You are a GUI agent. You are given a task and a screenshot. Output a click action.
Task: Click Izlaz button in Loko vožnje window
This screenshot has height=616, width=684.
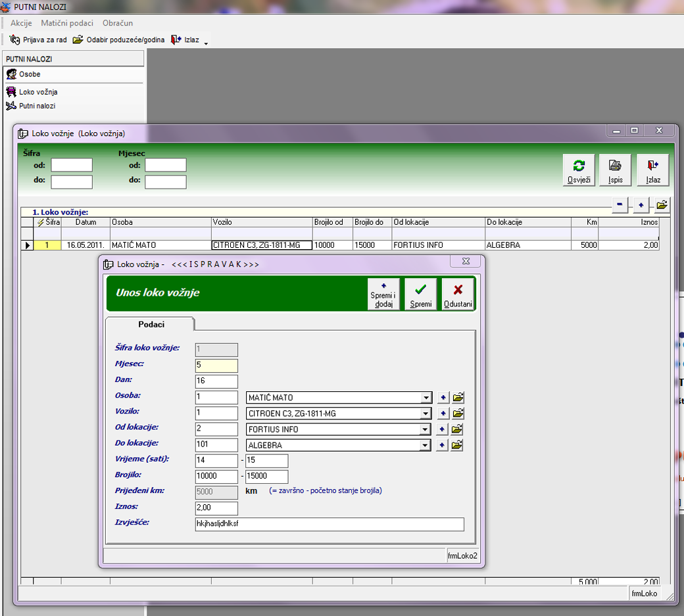pyautogui.click(x=653, y=170)
